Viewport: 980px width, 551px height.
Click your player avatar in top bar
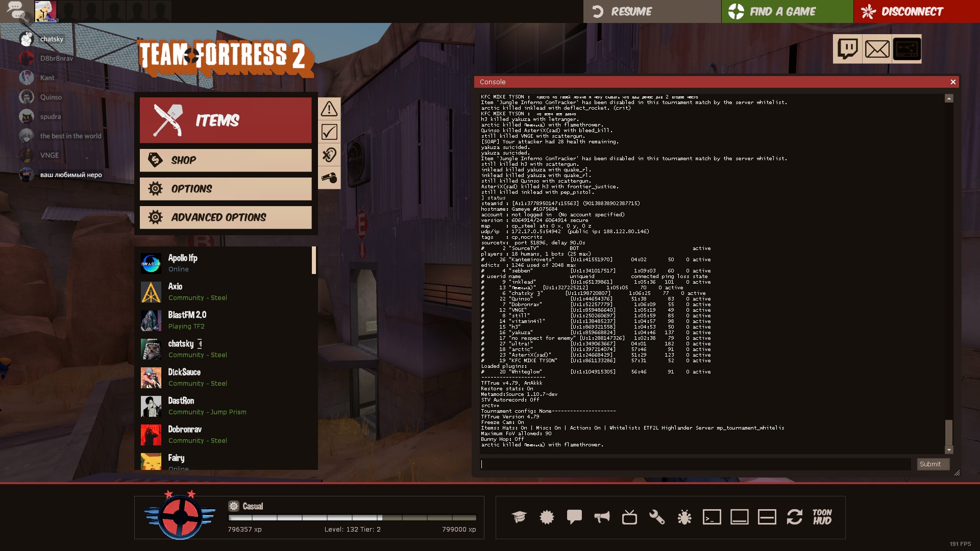click(x=45, y=11)
